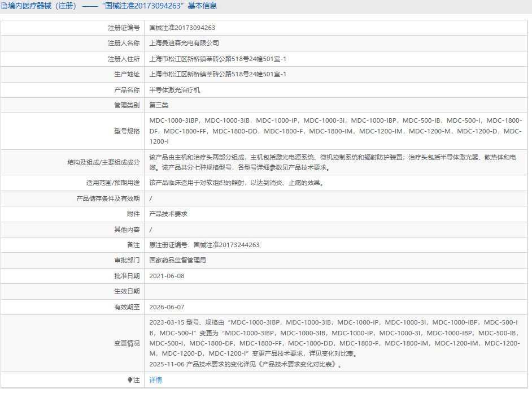Click the 产品技术要求 attachment value
The image size is (532, 393).
[x=168, y=214]
